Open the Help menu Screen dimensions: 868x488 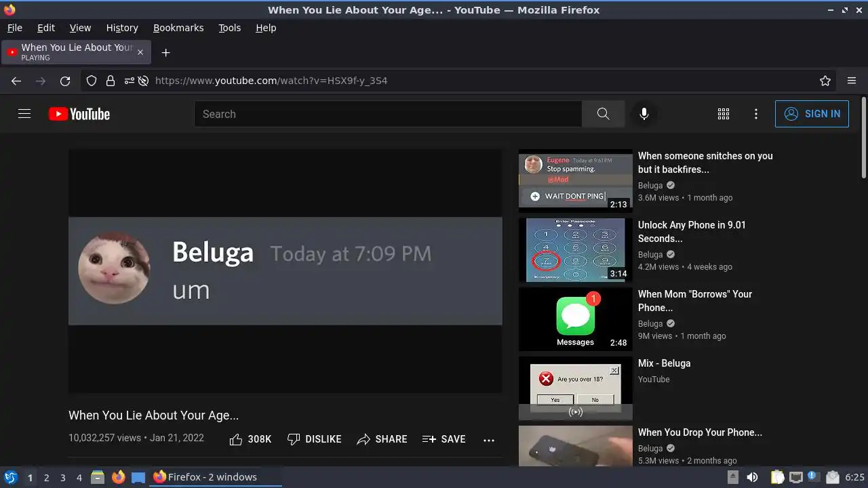point(266,28)
